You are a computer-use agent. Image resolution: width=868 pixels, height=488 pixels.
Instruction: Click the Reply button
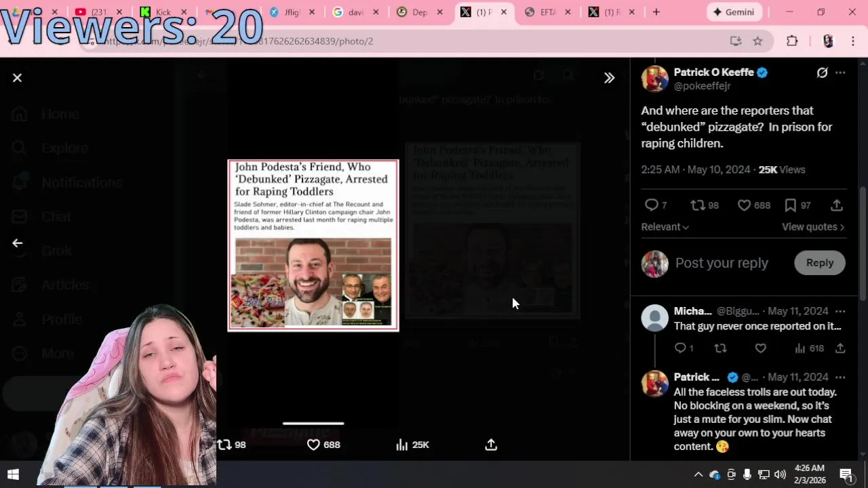[x=820, y=263]
